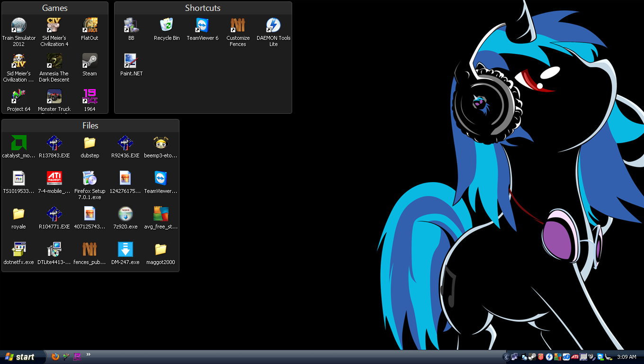Click the Start button
This screenshot has height=364, width=644.
(22, 357)
